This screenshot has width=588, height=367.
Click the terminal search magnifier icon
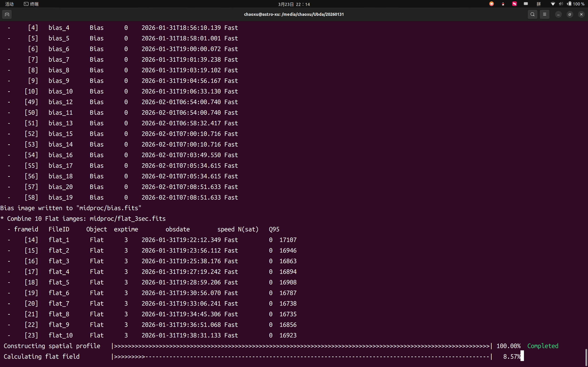pos(532,14)
